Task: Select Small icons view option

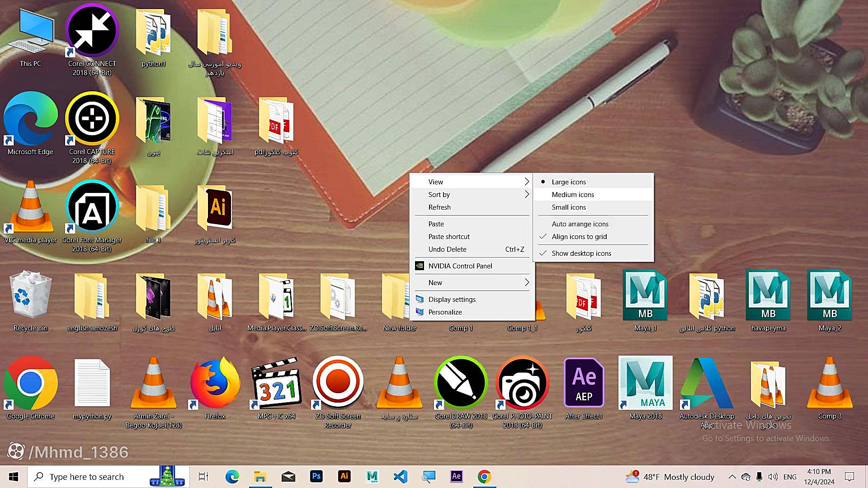Action: pos(594,207)
